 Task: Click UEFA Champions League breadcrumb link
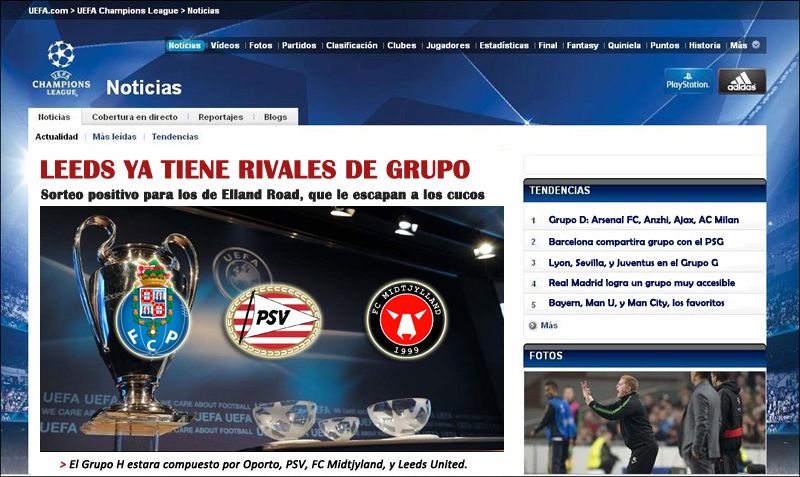[x=128, y=11]
